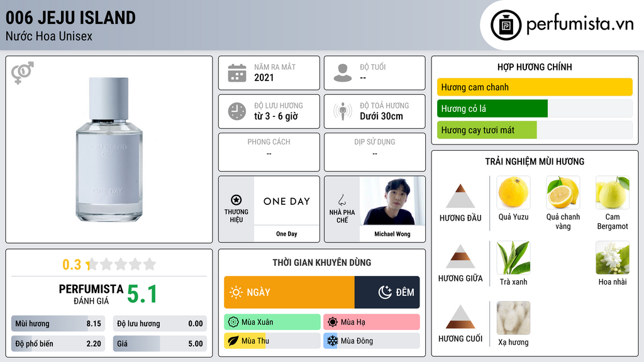Click the Phong cách card
The height and width of the screenshot is (362, 644).
tap(269, 152)
